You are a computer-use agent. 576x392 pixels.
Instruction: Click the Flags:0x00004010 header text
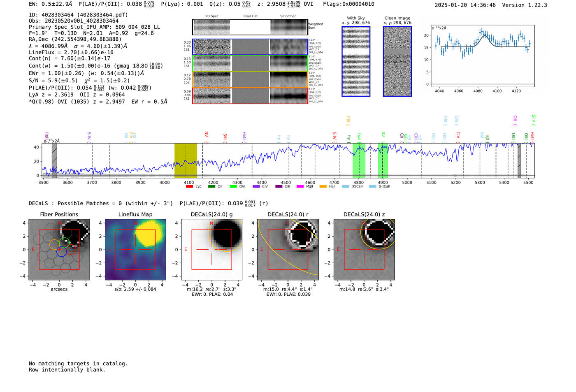coord(348,4)
